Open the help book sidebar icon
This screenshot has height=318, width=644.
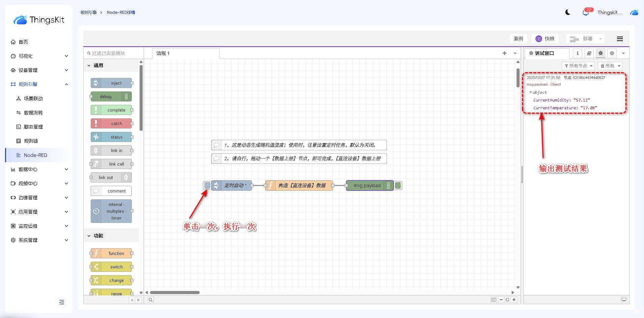589,53
